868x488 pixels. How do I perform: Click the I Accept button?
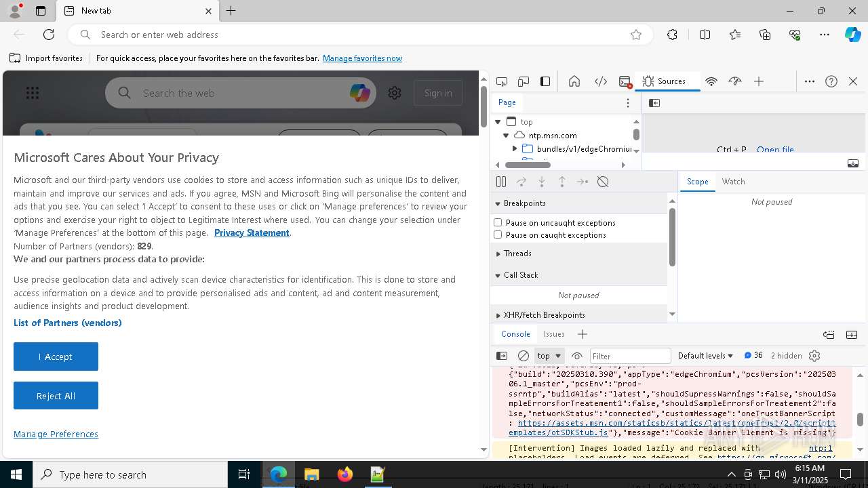pyautogui.click(x=56, y=357)
